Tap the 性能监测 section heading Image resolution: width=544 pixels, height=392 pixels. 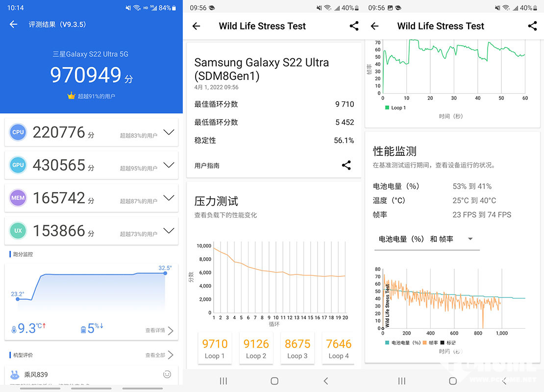(x=395, y=151)
